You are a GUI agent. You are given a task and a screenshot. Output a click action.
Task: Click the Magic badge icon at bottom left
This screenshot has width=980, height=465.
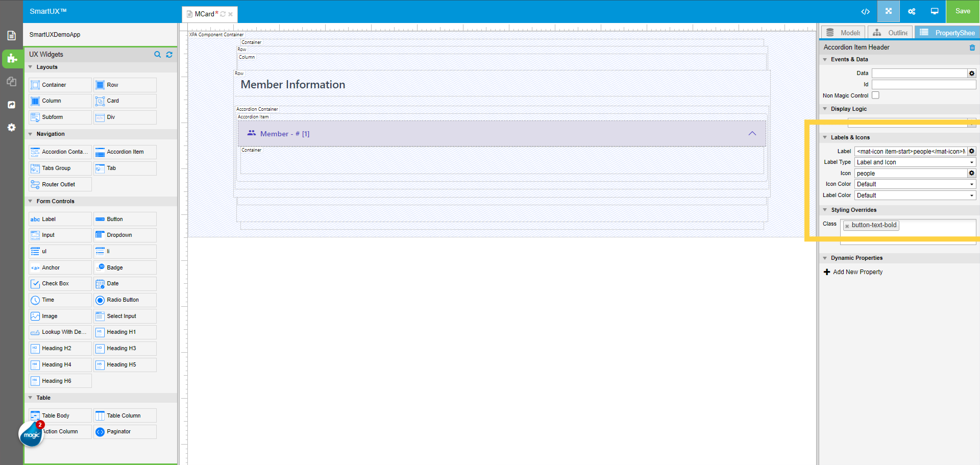[x=31, y=434]
